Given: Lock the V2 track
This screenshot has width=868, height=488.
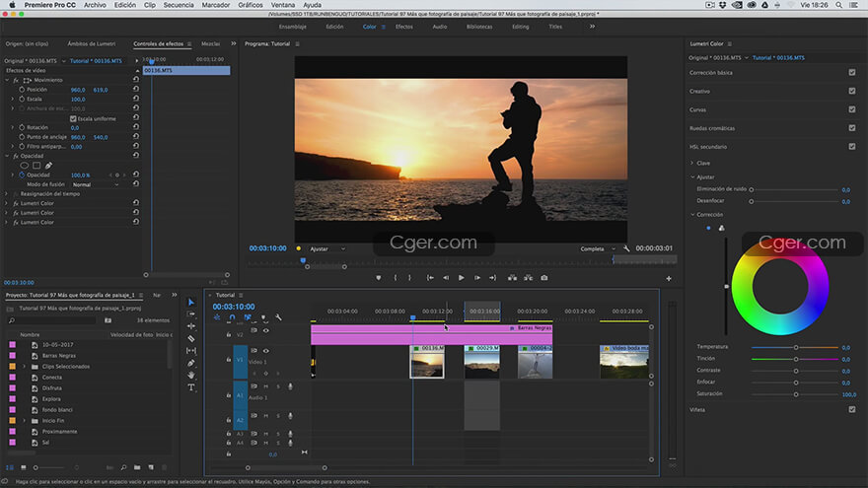Looking at the screenshot, I should [x=229, y=334].
